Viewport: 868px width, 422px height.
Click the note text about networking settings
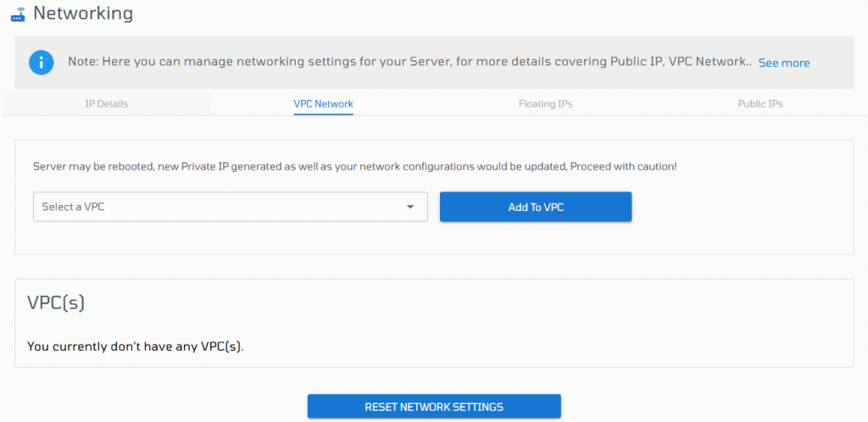[x=409, y=62]
